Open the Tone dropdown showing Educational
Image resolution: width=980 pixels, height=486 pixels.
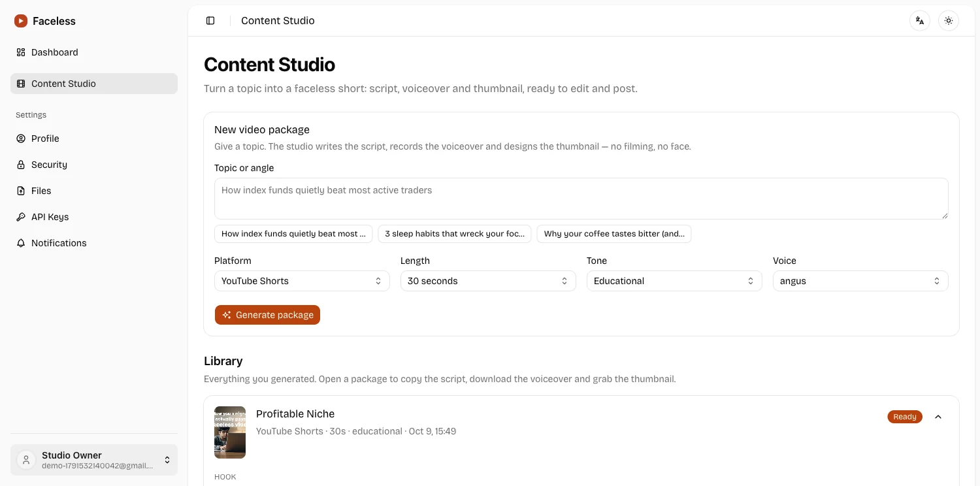674,281
